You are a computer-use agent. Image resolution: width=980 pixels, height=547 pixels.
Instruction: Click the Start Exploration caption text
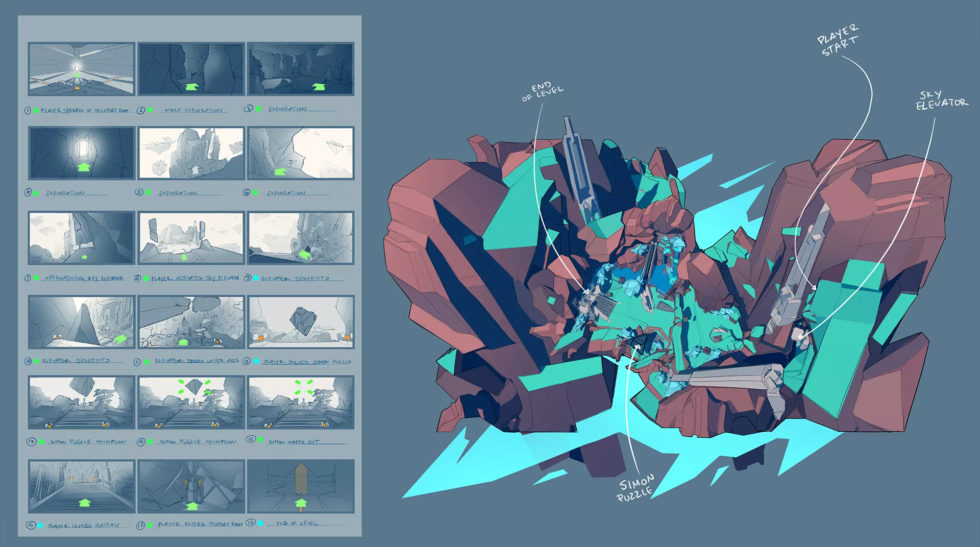[193, 110]
